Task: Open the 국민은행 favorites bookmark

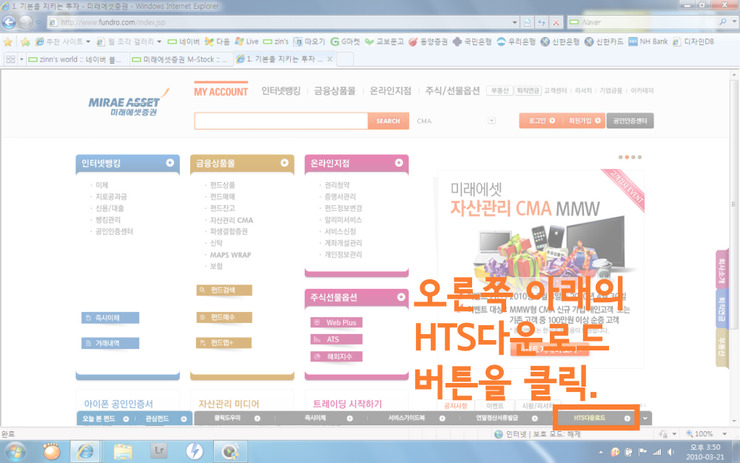Action: (x=472, y=42)
